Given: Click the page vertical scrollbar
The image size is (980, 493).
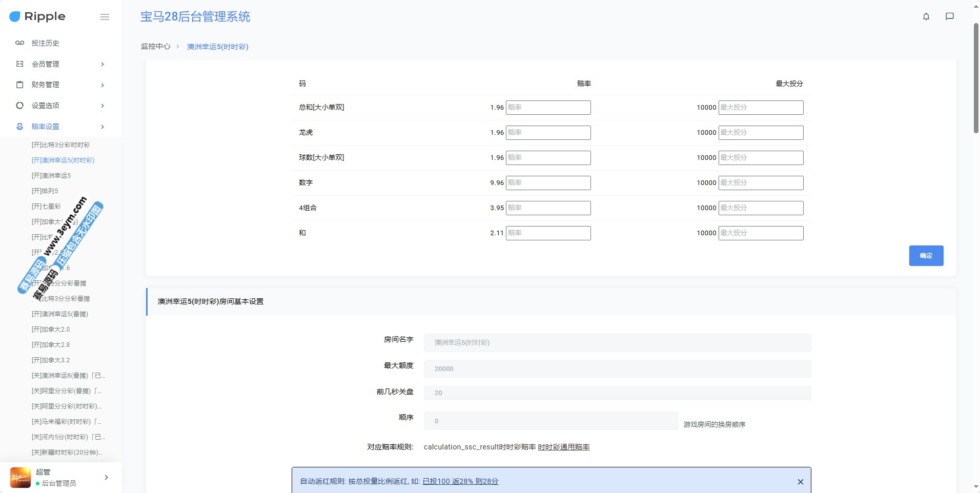Looking at the screenshot, I should [976, 77].
